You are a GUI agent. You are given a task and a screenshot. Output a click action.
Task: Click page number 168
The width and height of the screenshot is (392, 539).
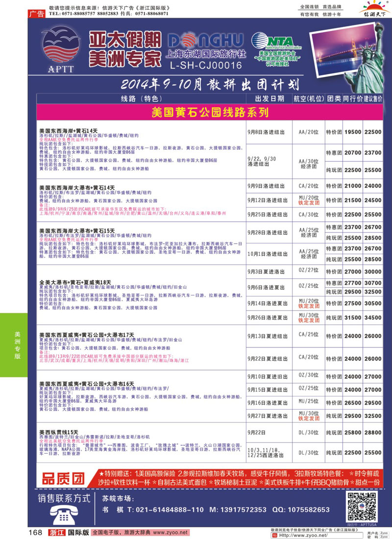coord(35,533)
